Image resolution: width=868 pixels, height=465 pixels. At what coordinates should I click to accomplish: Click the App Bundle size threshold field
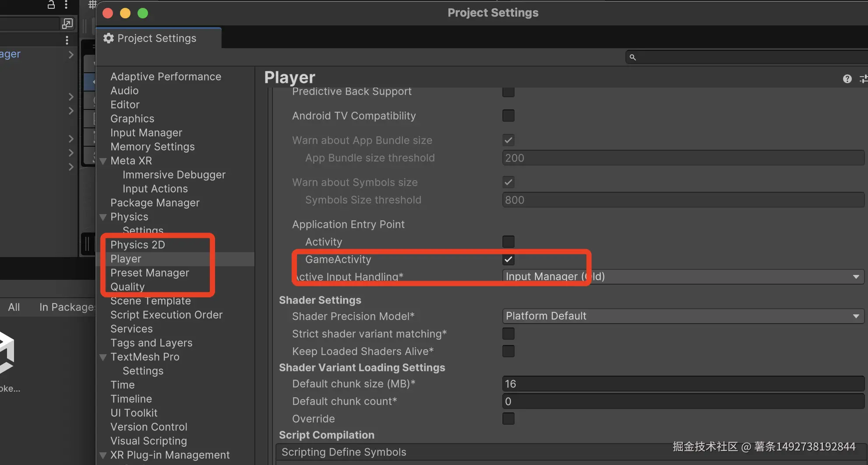coord(683,158)
